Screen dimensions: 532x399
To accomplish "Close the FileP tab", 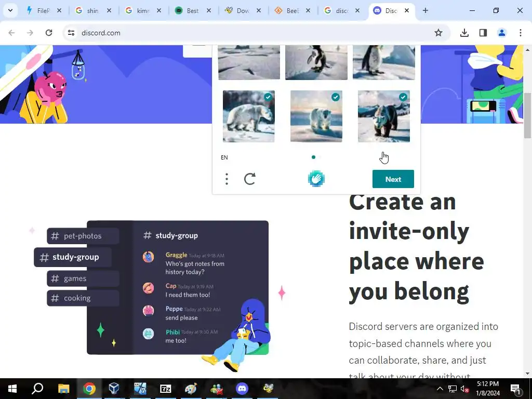I will pos(59,10).
